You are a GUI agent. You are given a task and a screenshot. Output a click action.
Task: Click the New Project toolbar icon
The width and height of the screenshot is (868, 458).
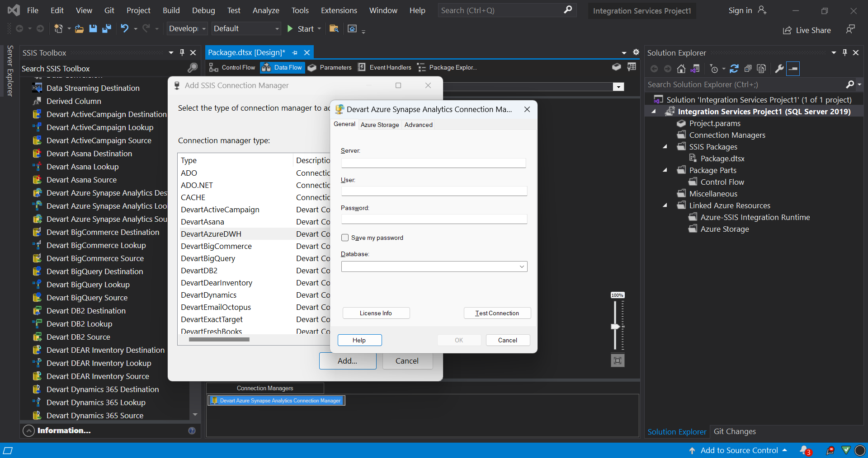(x=58, y=29)
